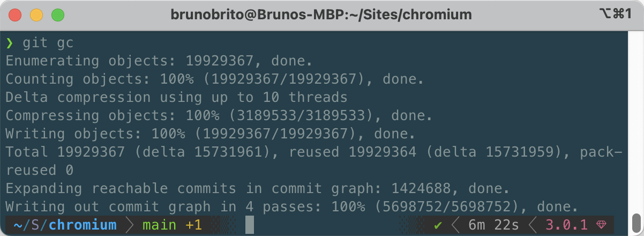Click the main +1 git branch segment
644x236 pixels.
pos(172,225)
